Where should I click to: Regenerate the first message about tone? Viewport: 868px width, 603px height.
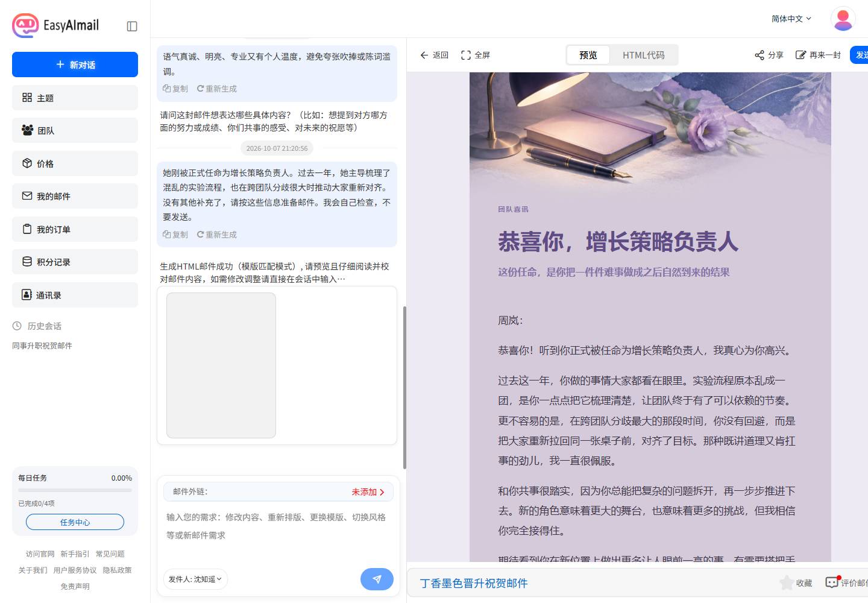coord(217,89)
